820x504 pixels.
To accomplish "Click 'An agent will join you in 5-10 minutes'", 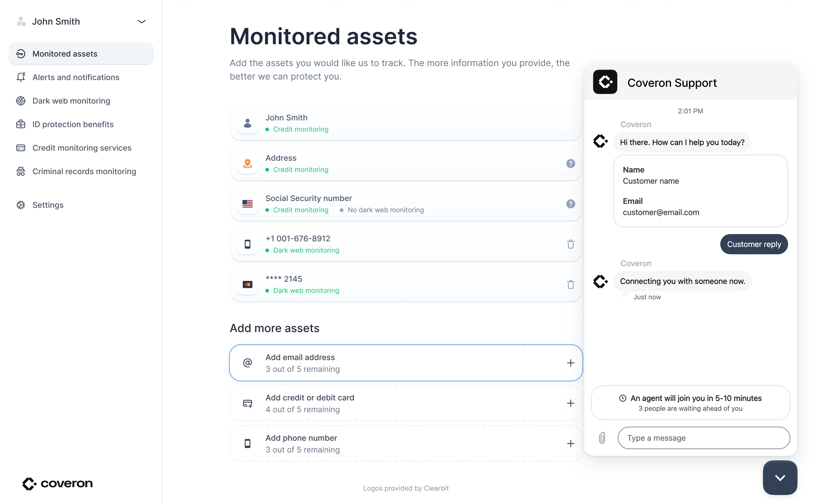I will coord(696,398).
